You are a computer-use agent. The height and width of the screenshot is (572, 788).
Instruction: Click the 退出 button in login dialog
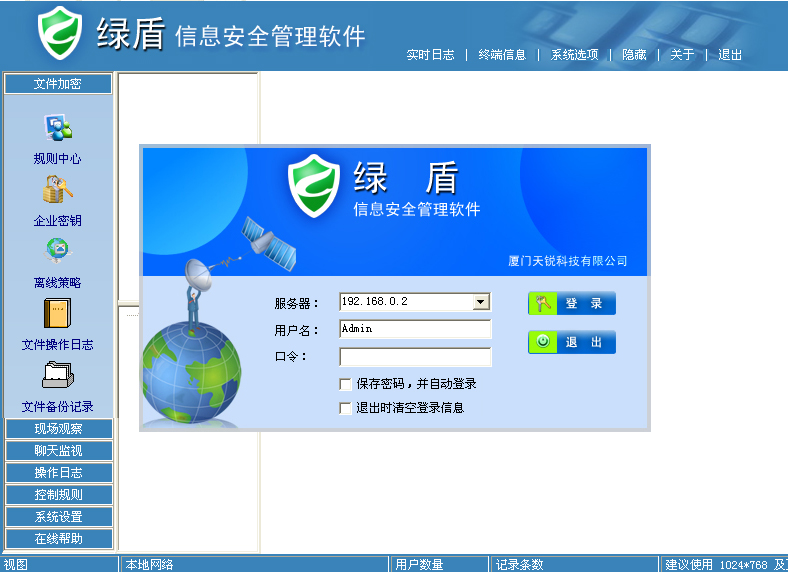tap(572, 342)
